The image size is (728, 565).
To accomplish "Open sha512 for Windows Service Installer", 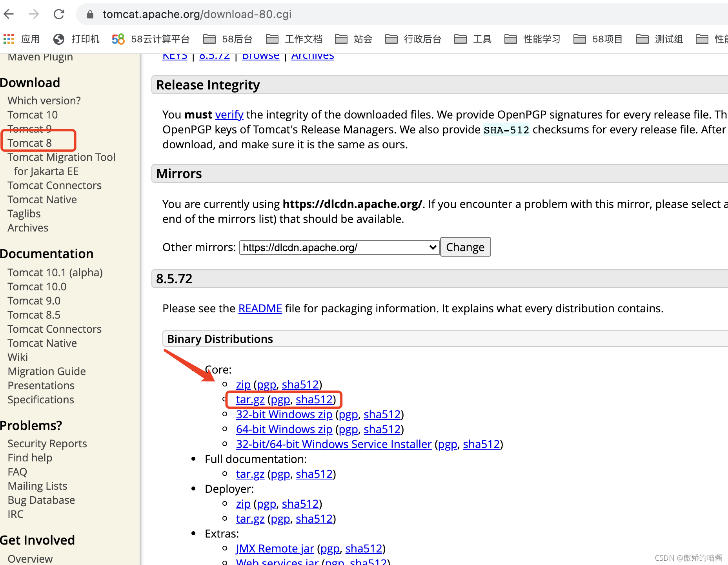I will click(481, 444).
